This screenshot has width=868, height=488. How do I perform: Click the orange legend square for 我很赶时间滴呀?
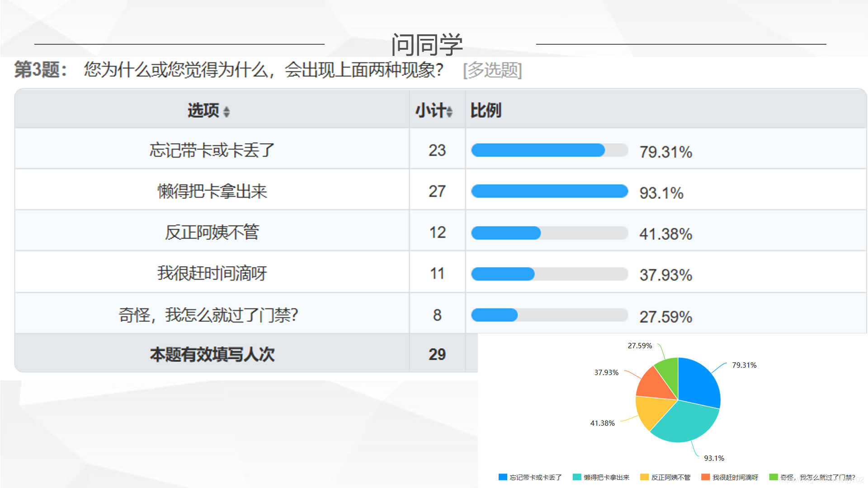click(x=705, y=477)
